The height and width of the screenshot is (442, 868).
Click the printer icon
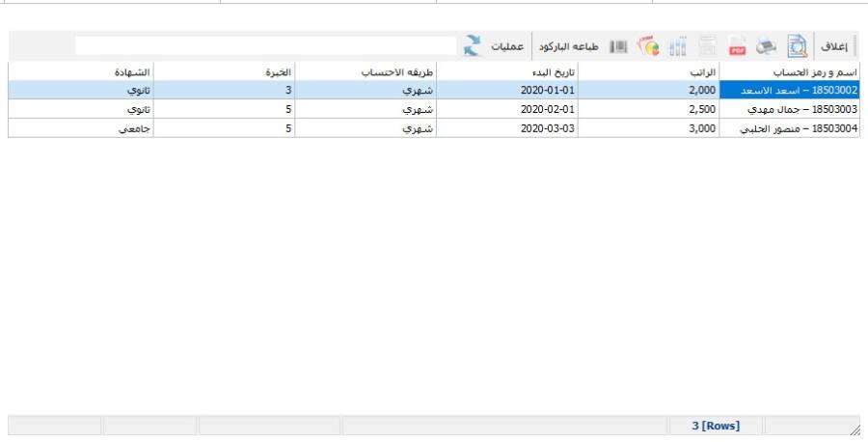pyautogui.click(x=766, y=46)
